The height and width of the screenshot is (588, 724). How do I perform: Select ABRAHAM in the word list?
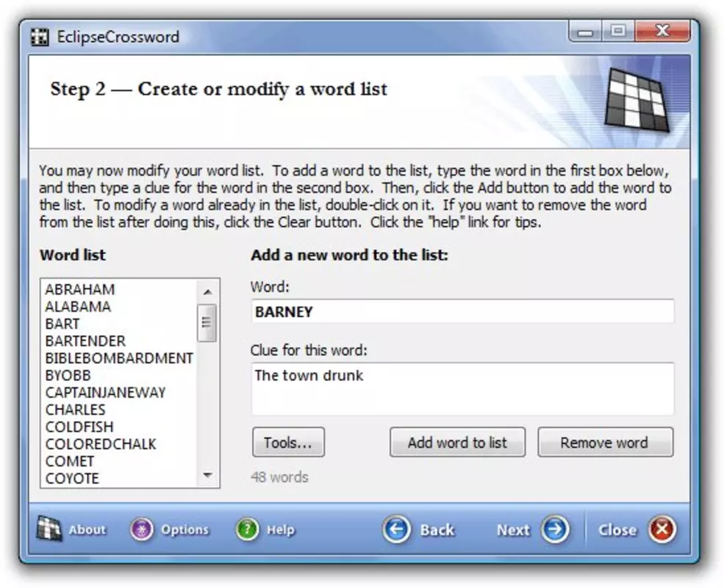(x=80, y=290)
